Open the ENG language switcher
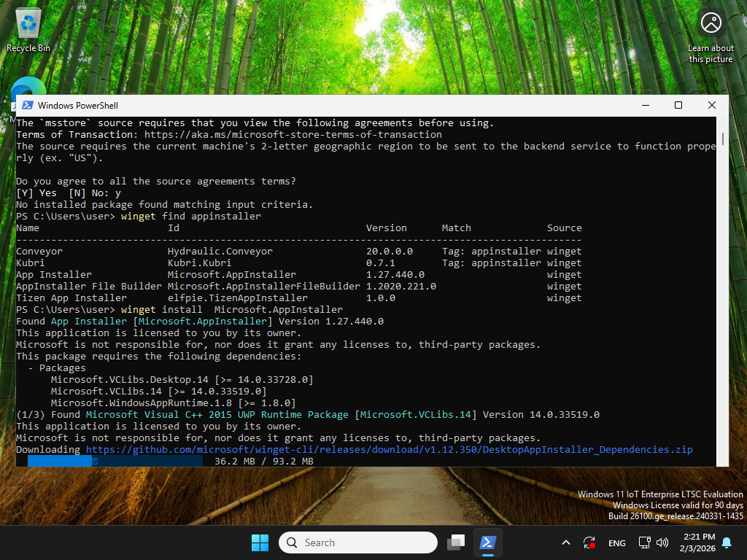 [x=616, y=542]
